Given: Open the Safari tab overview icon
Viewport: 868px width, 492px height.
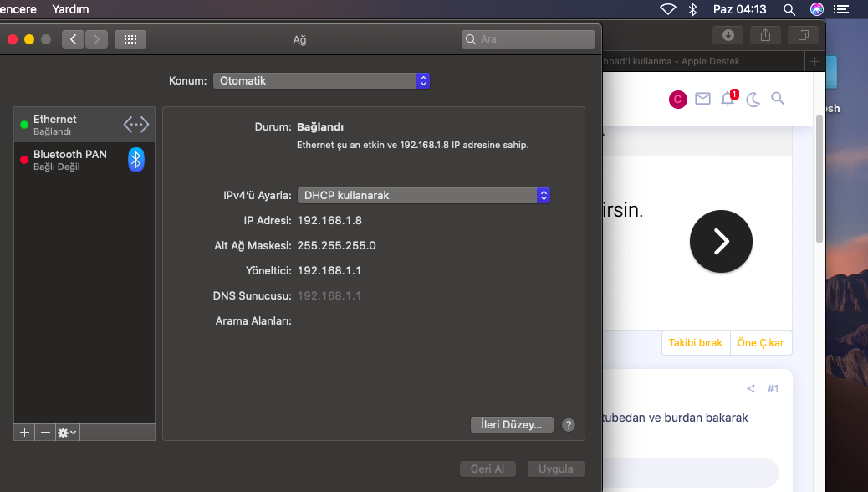Looking at the screenshot, I should (x=802, y=35).
